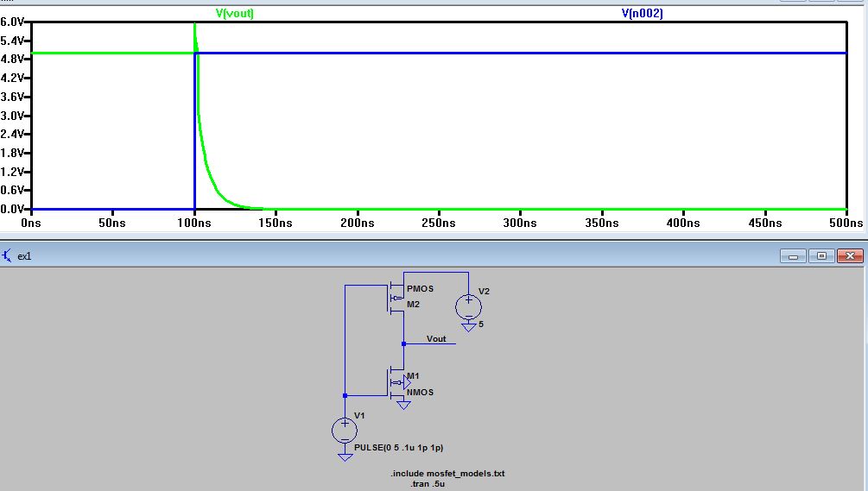Click the V(vout) trace label
Screen dimensions: 868x491
[x=235, y=13]
